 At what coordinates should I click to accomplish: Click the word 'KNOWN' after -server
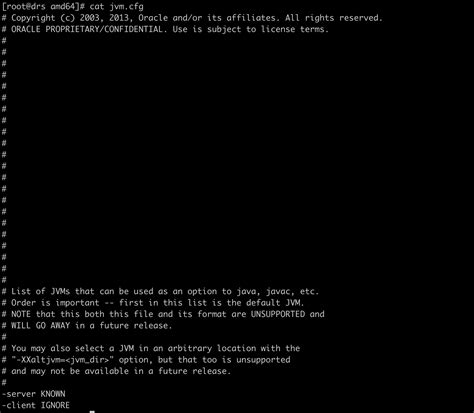pos(53,394)
